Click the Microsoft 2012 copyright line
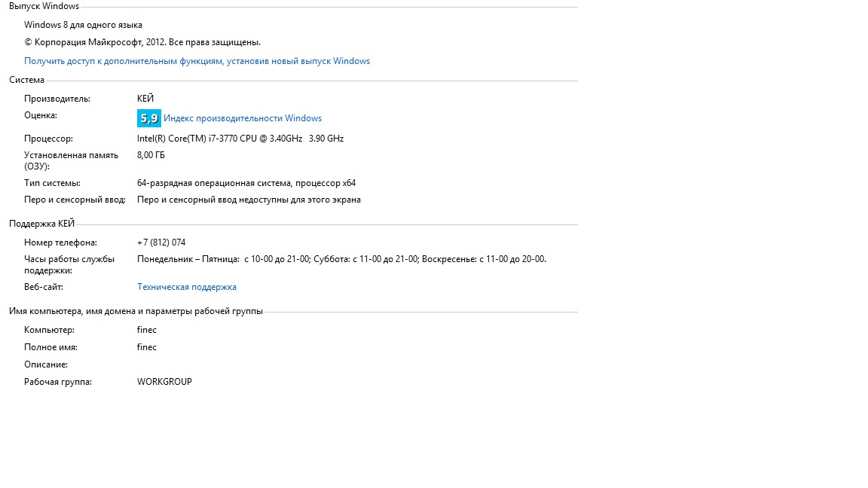This screenshot has height=488, width=868. (x=142, y=42)
